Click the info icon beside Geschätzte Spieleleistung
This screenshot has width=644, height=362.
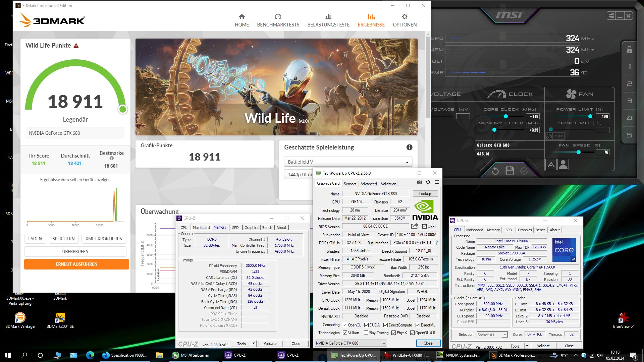click(409, 147)
